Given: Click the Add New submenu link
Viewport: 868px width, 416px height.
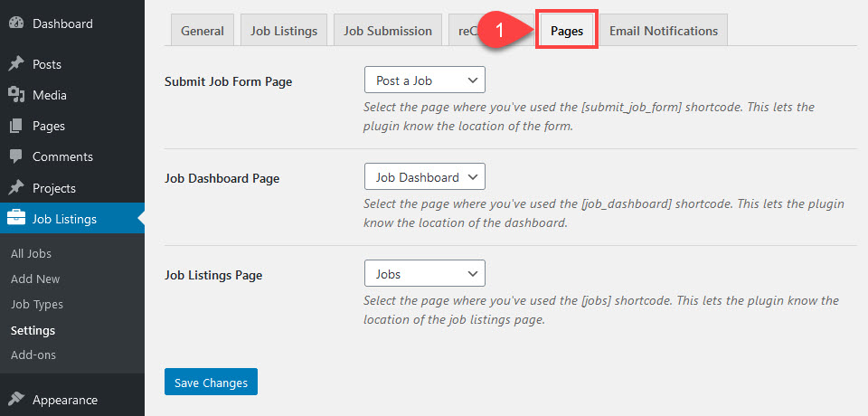Looking at the screenshot, I should (35, 279).
